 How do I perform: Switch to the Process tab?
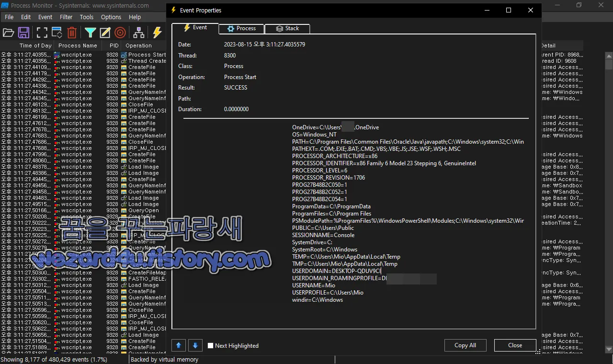(241, 28)
